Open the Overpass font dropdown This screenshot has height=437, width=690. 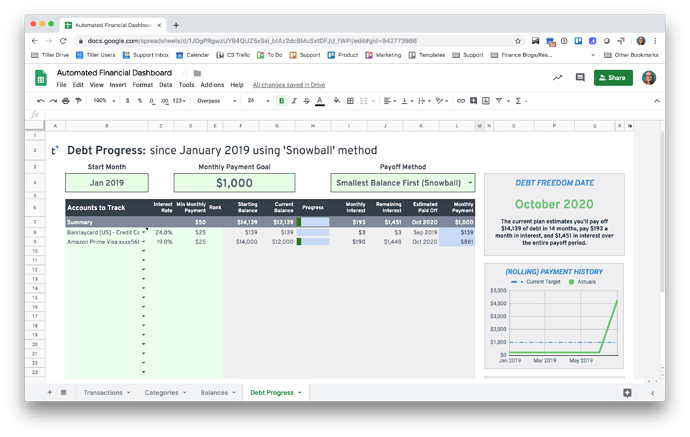[x=217, y=101]
